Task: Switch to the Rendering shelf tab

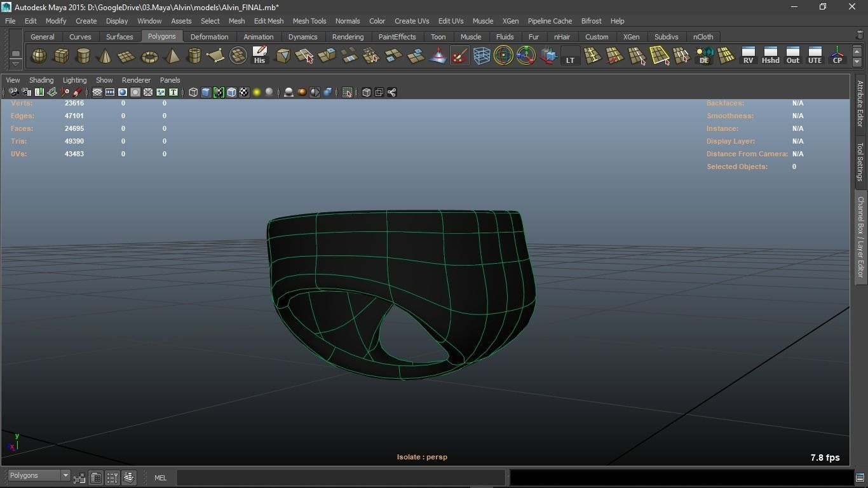Action: (x=348, y=37)
